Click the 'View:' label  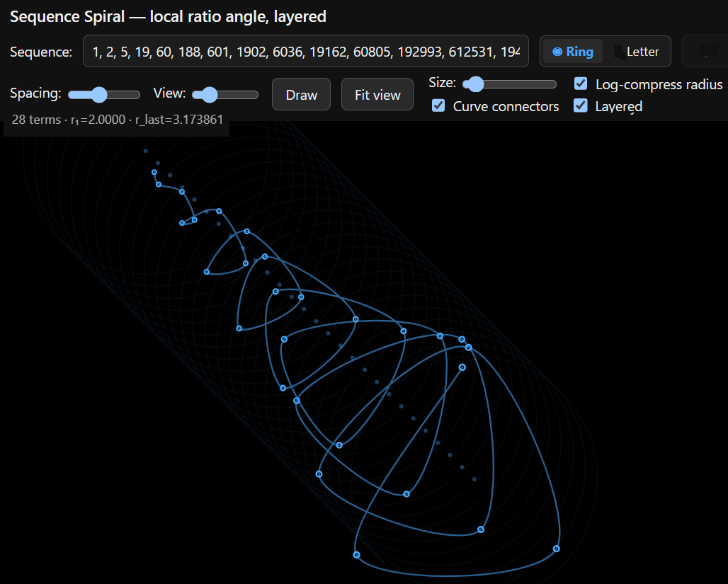click(169, 93)
